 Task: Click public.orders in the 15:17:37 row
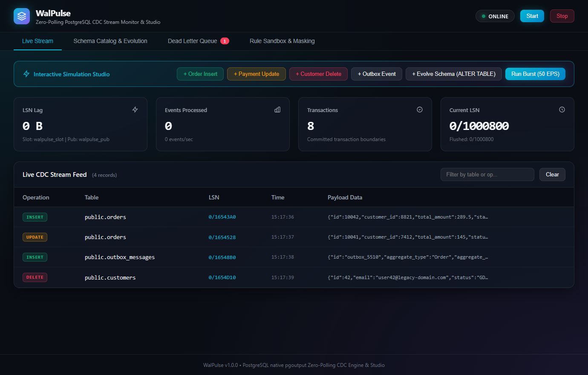tap(105, 237)
